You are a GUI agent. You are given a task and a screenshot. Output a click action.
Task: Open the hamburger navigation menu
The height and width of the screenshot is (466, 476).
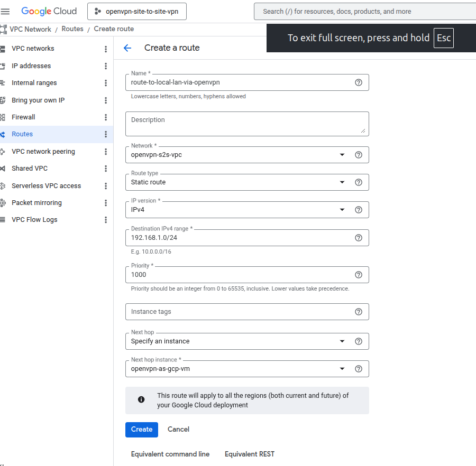pos(5,12)
